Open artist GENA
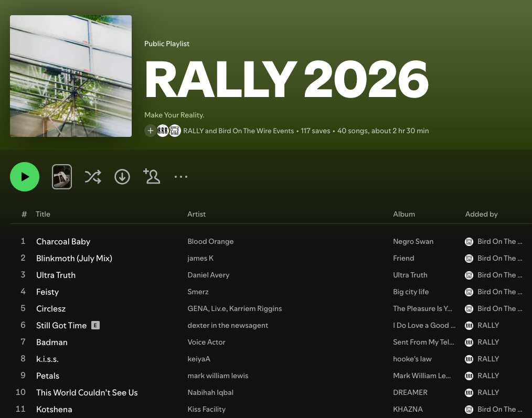 click(x=197, y=309)
